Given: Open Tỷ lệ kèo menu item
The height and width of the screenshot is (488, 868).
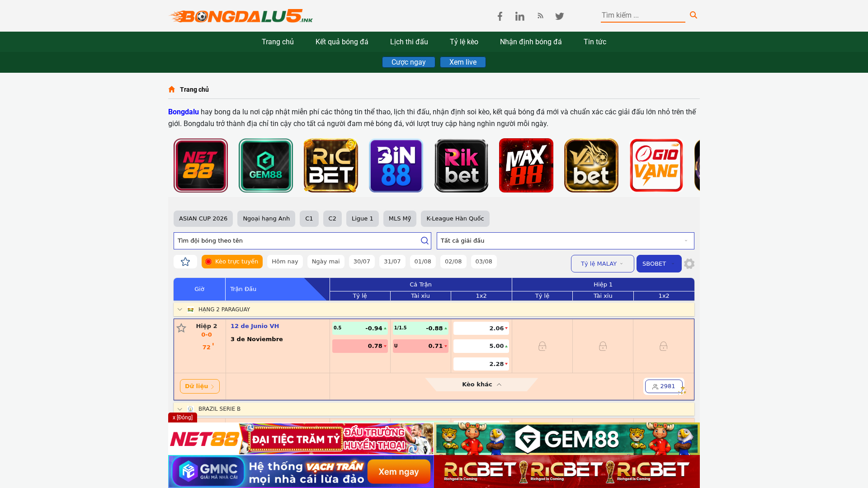Looking at the screenshot, I should [x=464, y=42].
